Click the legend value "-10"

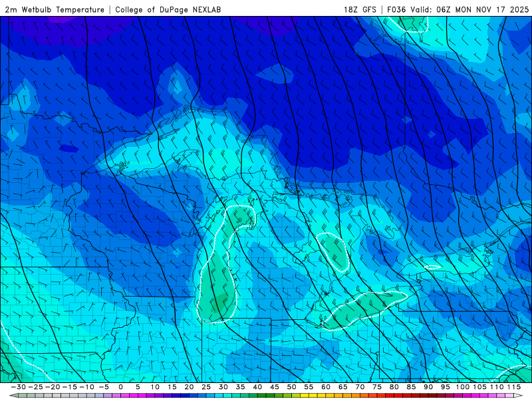[x=86, y=387]
